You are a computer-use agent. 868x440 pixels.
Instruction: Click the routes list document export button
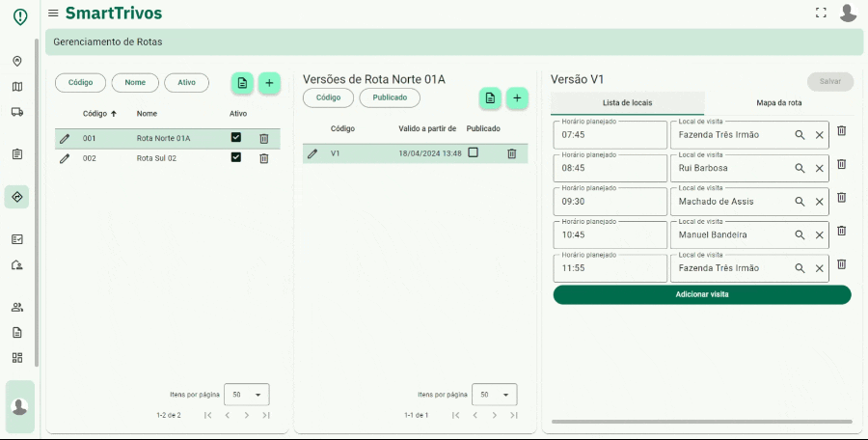(x=242, y=83)
